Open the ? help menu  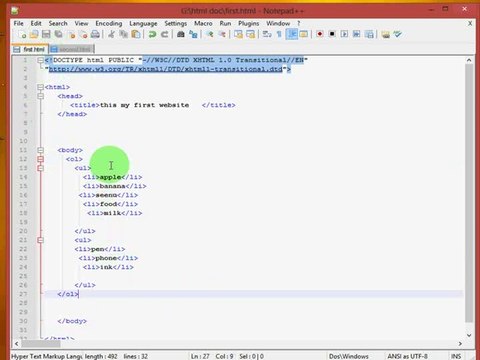[299, 23]
